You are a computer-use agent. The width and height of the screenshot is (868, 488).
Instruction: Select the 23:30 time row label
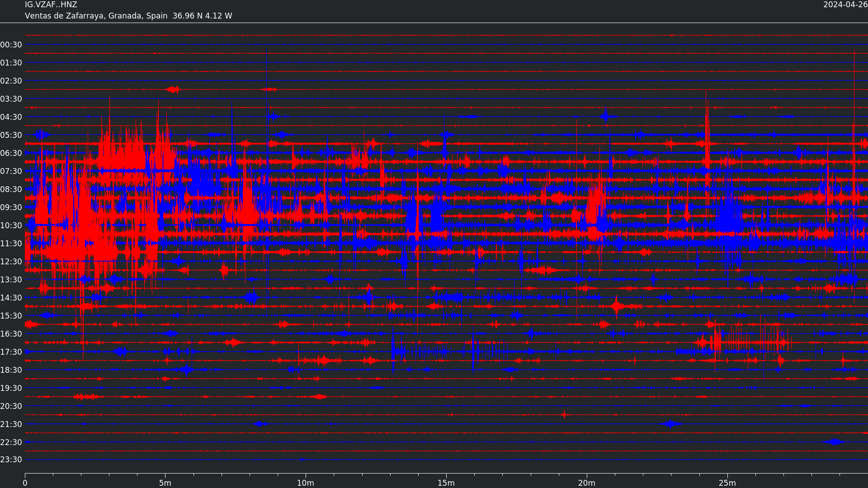pyautogui.click(x=11, y=460)
